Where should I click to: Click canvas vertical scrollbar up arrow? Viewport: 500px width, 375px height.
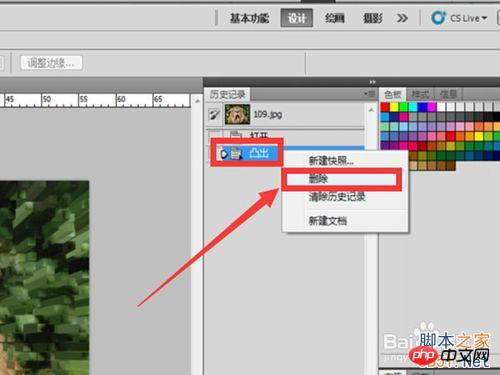click(197, 101)
